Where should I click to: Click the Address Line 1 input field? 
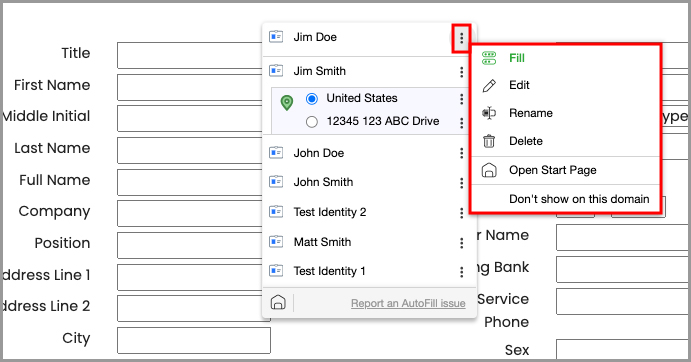(190, 277)
